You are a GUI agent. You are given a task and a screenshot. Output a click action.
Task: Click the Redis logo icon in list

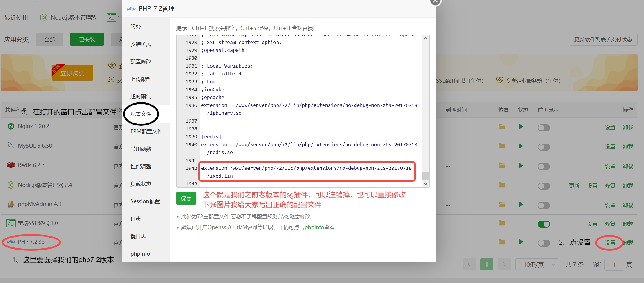[x=11, y=165]
